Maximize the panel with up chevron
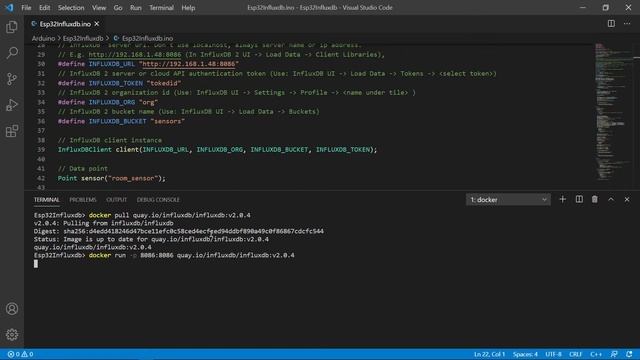 611,199
